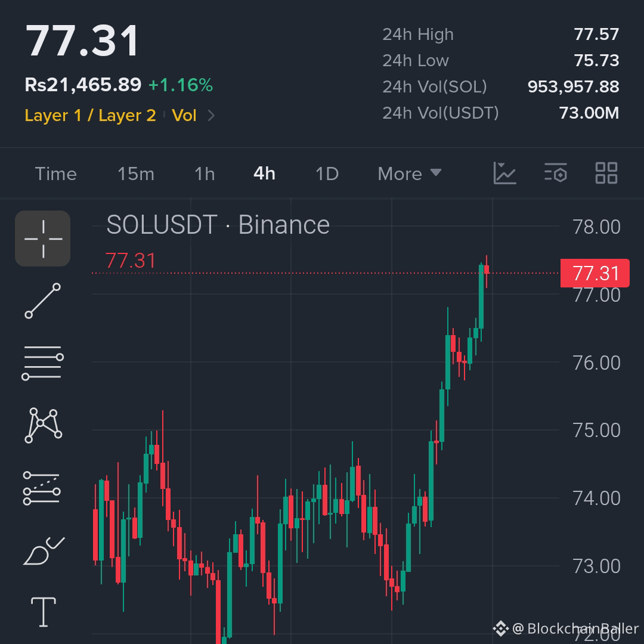Click the +1.16% change percentage

pos(181,85)
